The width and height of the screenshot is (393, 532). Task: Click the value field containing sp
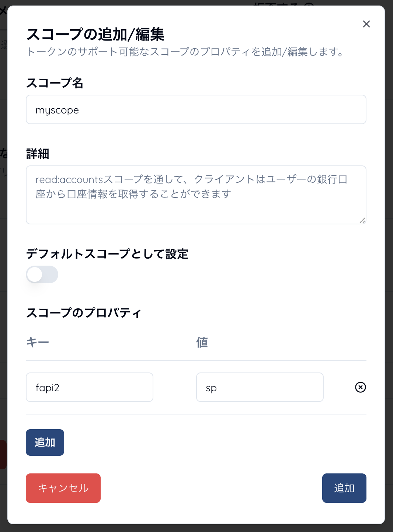[260, 387]
